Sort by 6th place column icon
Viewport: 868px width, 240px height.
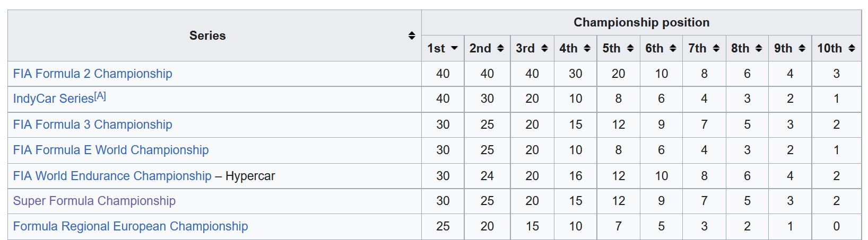tap(673, 48)
